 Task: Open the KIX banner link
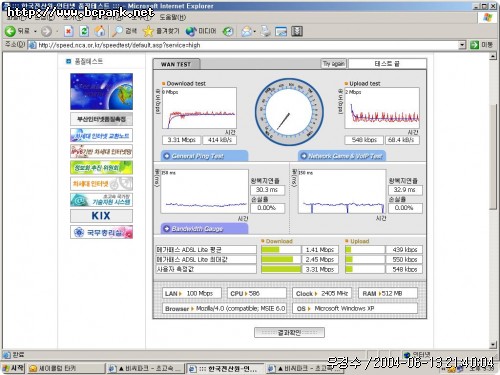(x=101, y=216)
